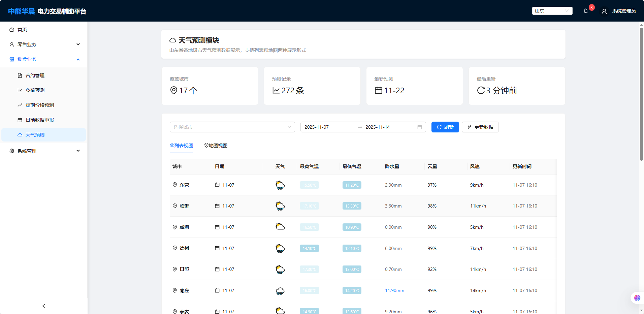Click the 刷新 button
Image resolution: width=644 pixels, height=314 pixels.
445,127
